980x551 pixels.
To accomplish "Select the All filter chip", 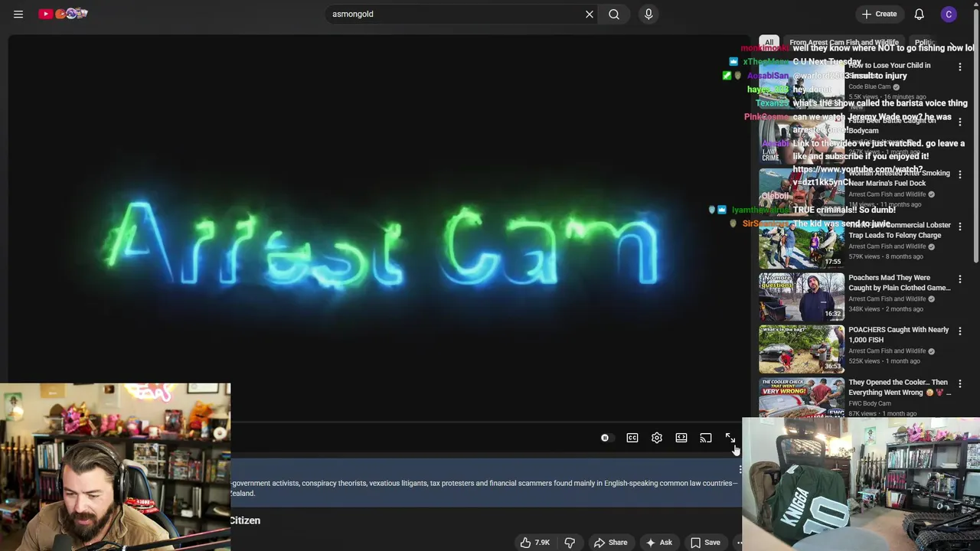I will (769, 43).
